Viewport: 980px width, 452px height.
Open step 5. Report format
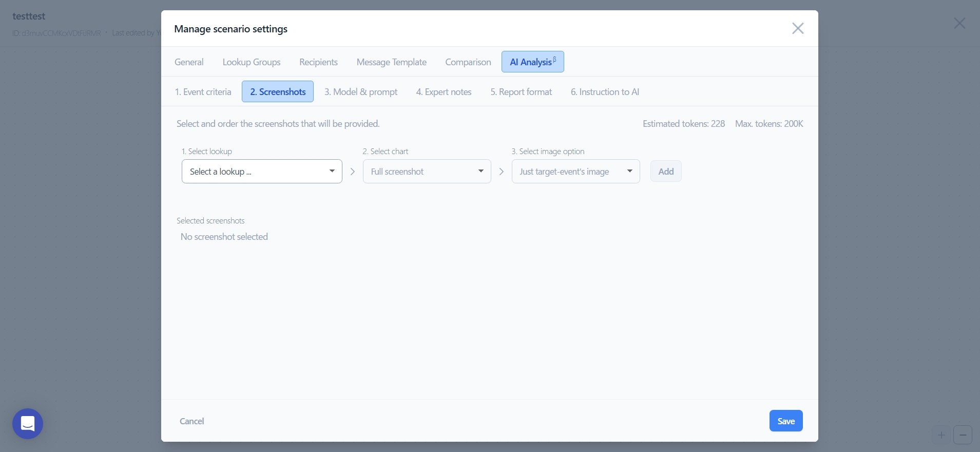point(521,92)
